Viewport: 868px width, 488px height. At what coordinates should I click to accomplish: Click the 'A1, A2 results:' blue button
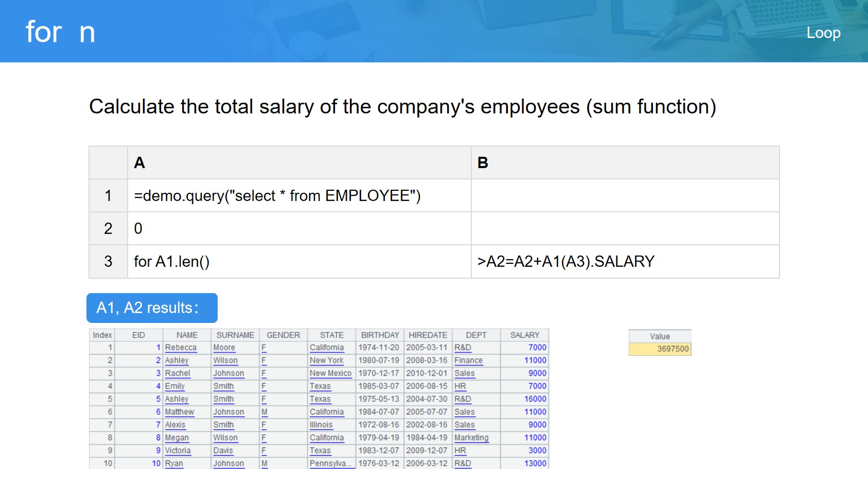pyautogui.click(x=152, y=308)
